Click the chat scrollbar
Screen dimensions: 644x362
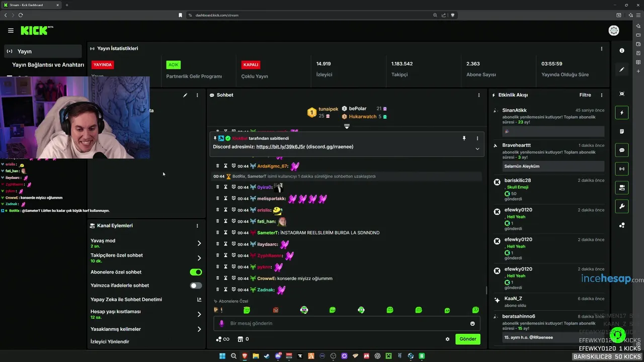[486, 290]
